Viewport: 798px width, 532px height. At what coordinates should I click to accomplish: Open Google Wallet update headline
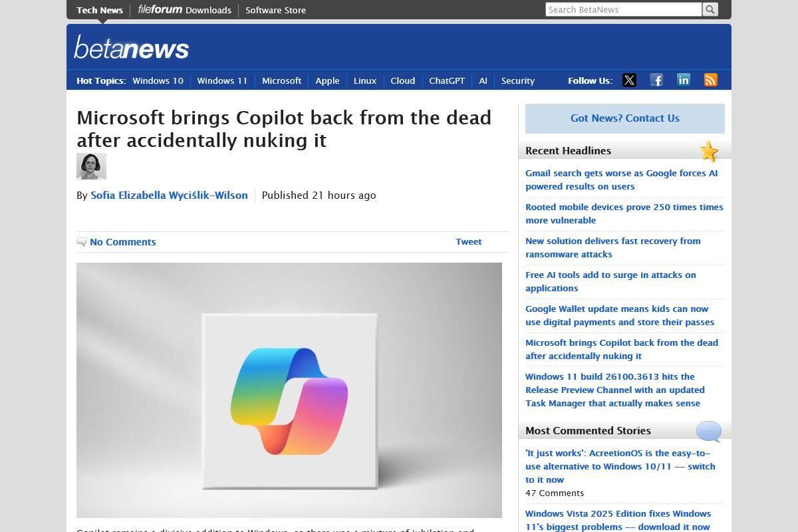pos(620,315)
